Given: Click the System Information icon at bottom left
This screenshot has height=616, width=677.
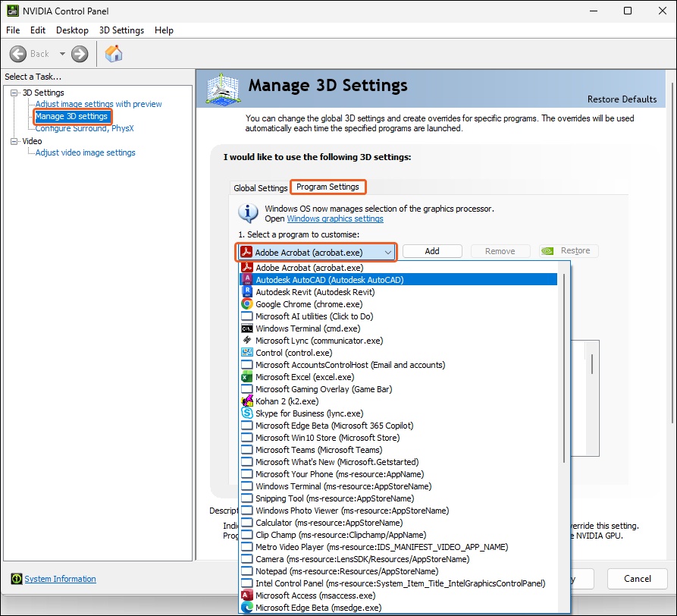Looking at the screenshot, I should (17, 578).
